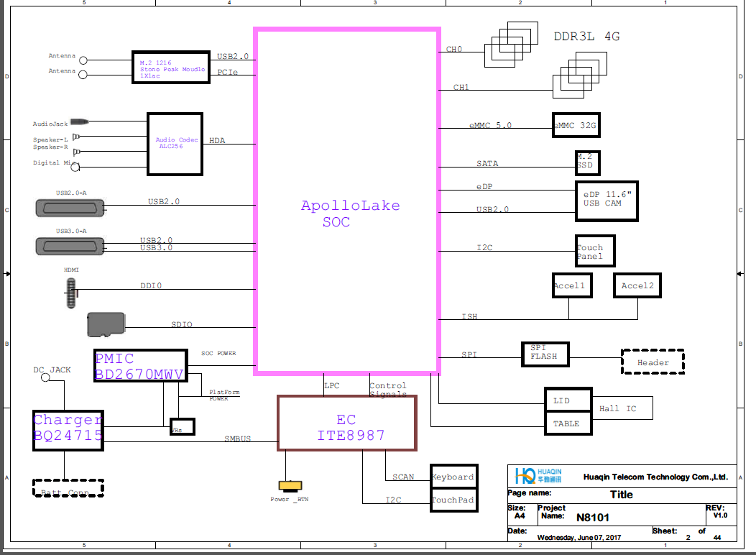Select the PCIe bus label
The width and height of the screenshot is (756, 555).
tap(228, 73)
